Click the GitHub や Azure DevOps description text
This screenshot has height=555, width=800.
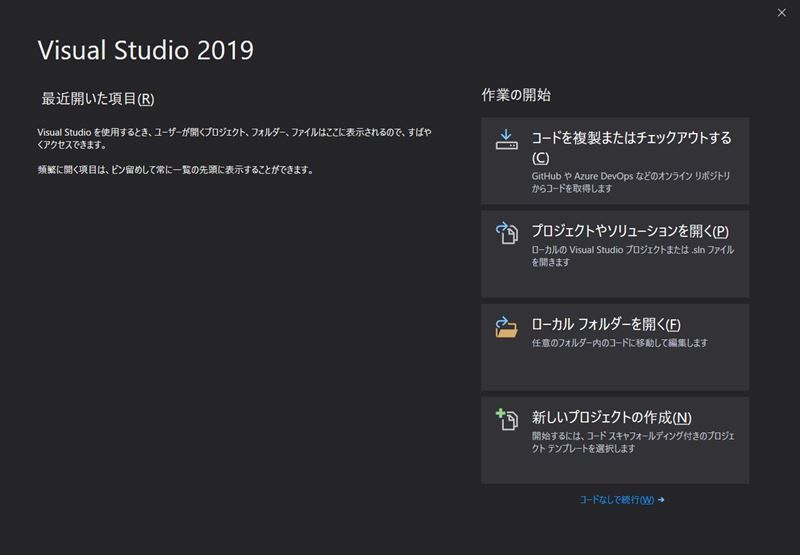tap(631, 182)
